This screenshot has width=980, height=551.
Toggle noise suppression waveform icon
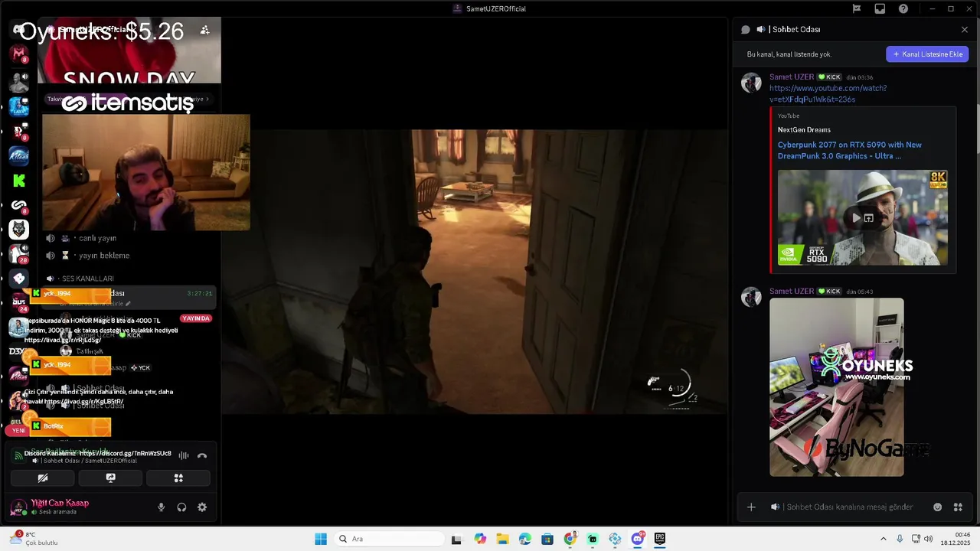click(183, 455)
